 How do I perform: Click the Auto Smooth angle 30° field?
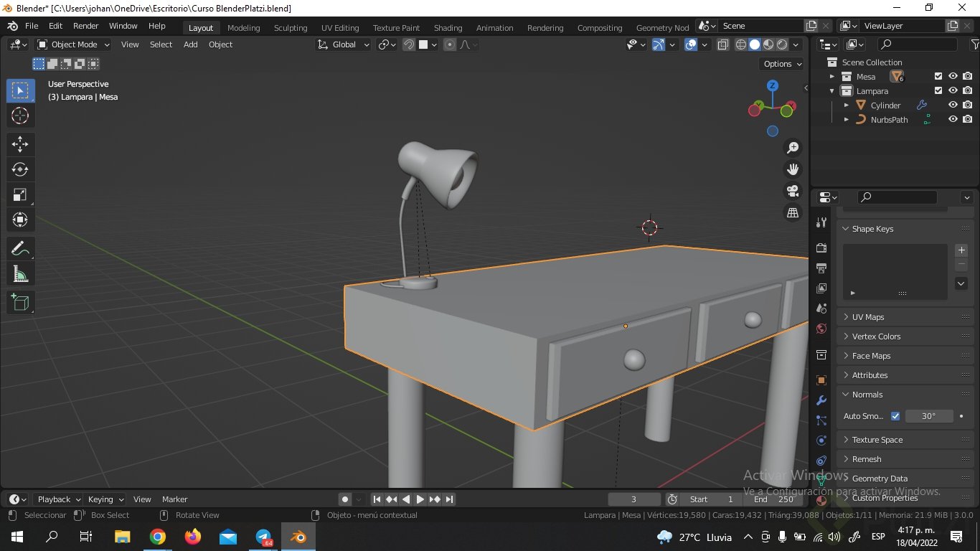[x=928, y=416]
